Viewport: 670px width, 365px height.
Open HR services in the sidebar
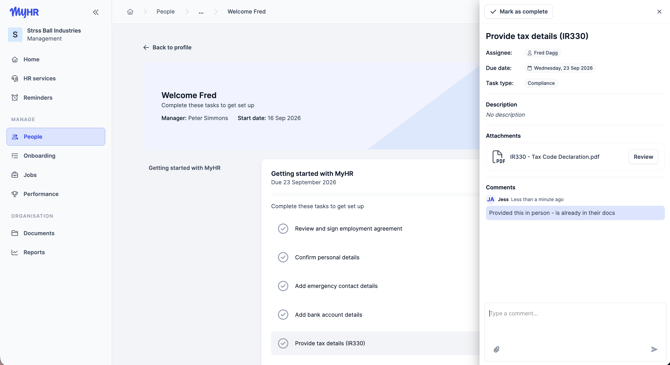click(56, 79)
